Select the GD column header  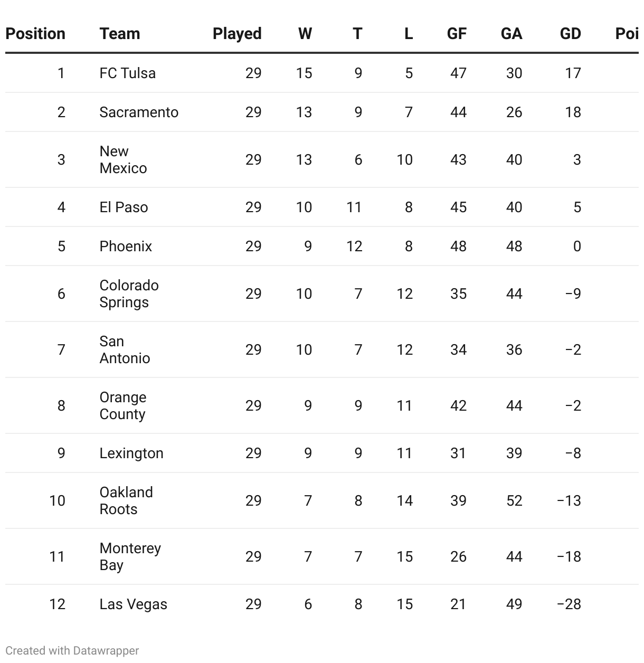(570, 34)
